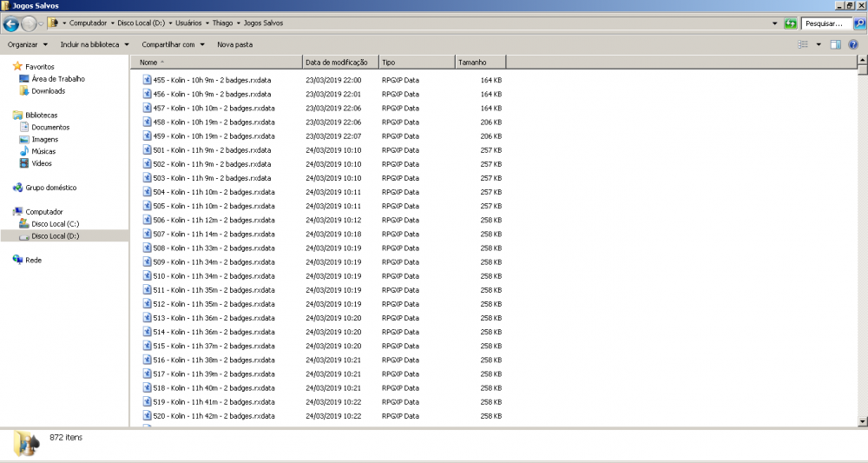Click the Favoritos star icon

click(x=17, y=66)
